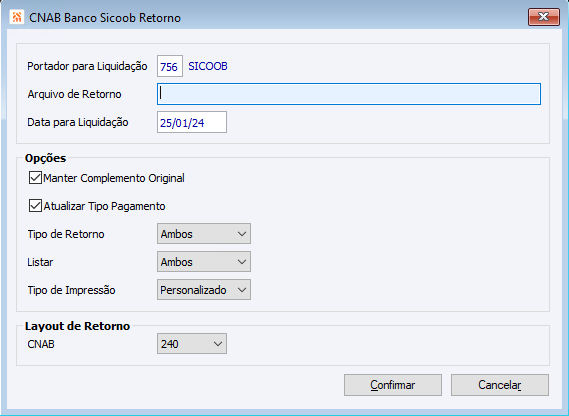569x416 pixels.
Task: Close the CNAB Banco Sicoob Retorno dialog
Action: tap(544, 17)
